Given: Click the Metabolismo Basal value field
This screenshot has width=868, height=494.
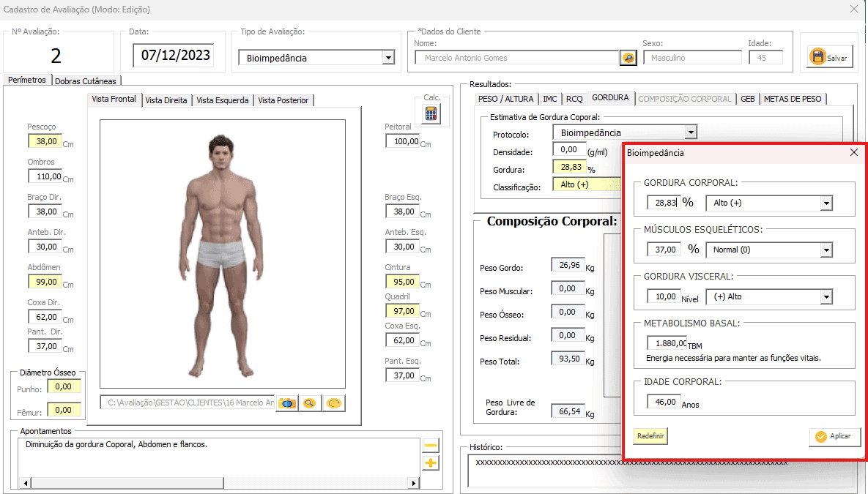Looking at the screenshot, I should click(x=667, y=343).
